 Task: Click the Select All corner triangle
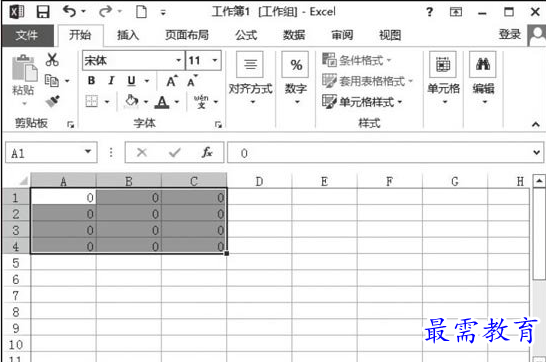pyautogui.click(x=23, y=181)
